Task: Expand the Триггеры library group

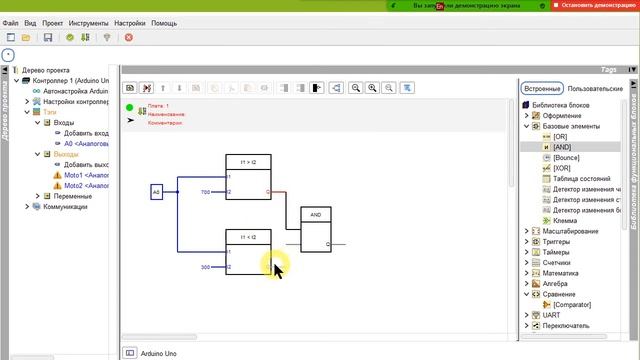Action: coord(527,242)
